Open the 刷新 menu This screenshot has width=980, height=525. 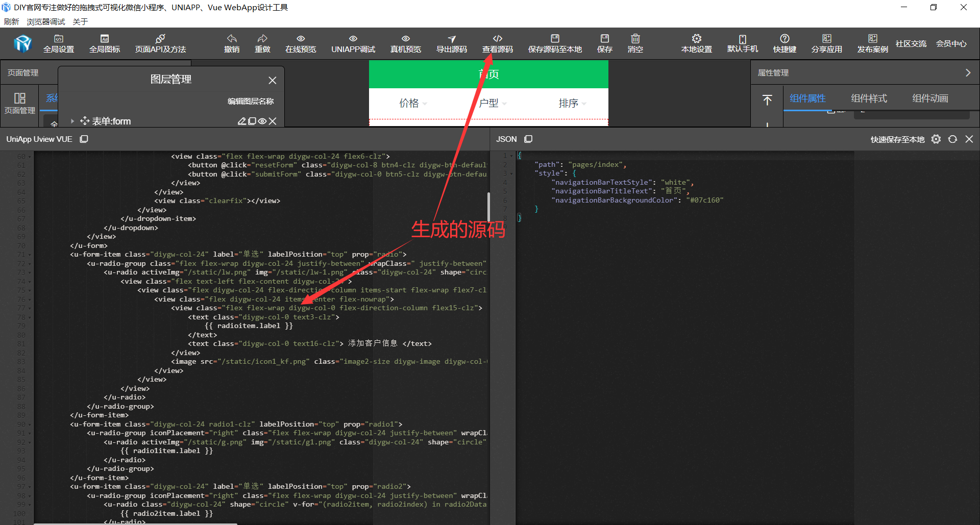pyautogui.click(x=11, y=21)
